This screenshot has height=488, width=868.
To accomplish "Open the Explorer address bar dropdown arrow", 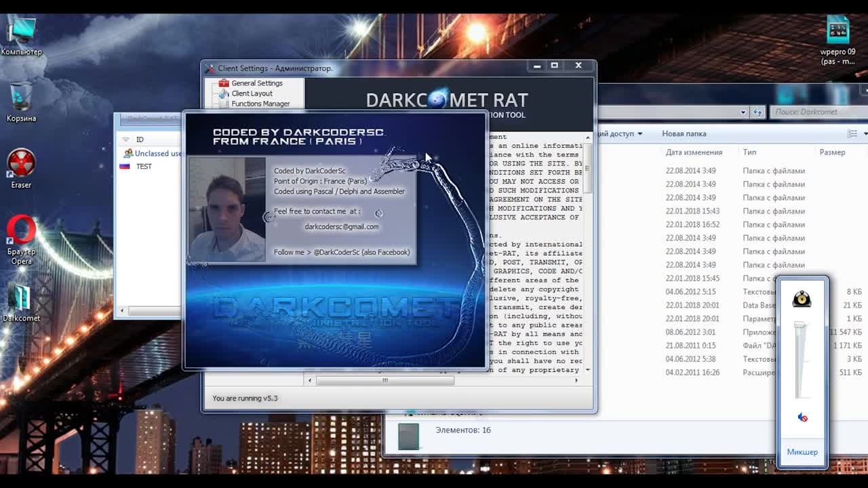I will pyautogui.click(x=743, y=112).
